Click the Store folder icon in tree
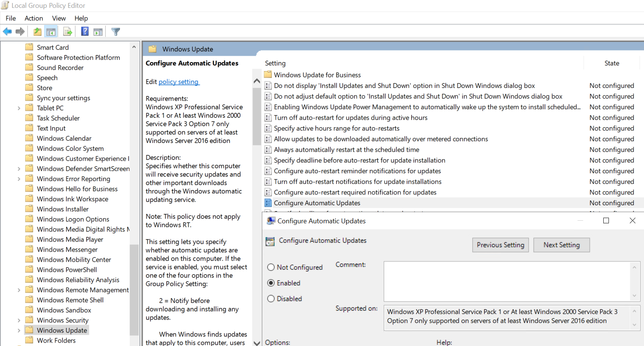644x346 pixels. point(29,88)
